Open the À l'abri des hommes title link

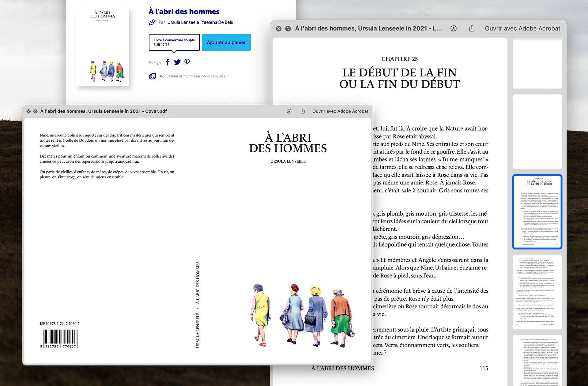pos(184,12)
